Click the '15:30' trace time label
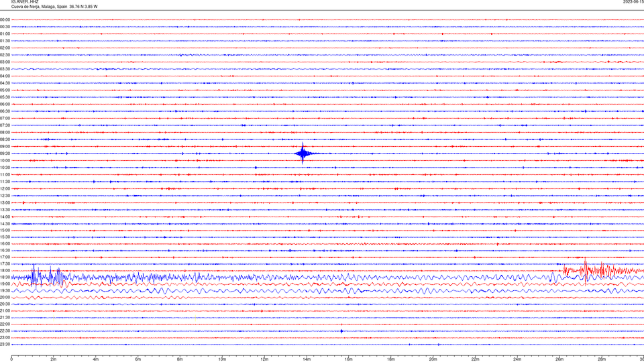The image size is (644, 362). 5,237
